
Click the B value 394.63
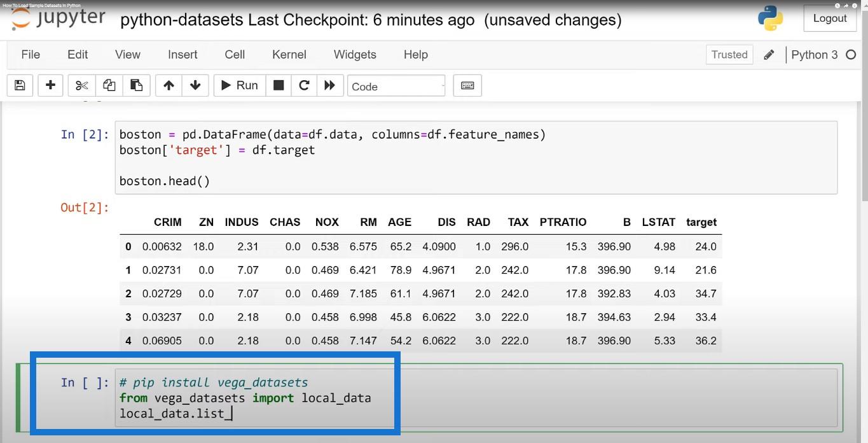click(x=614, y=317)
